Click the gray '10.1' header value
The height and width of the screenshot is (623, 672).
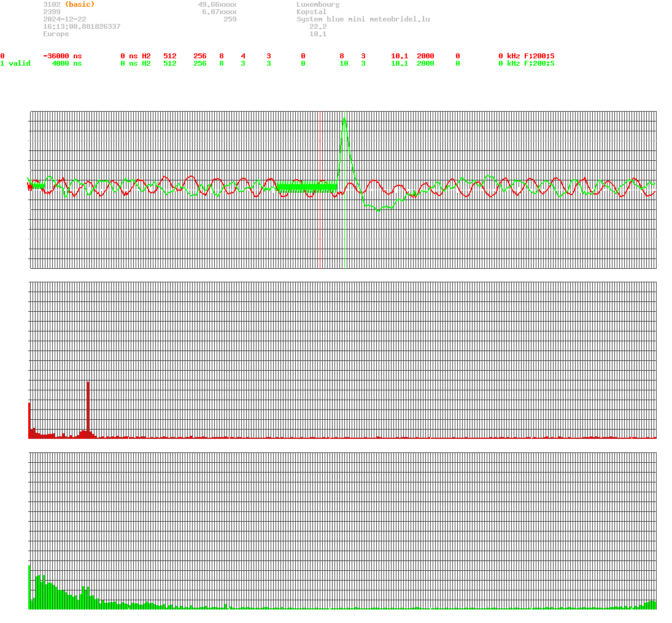pyautogui.click(x=318, y=33)
